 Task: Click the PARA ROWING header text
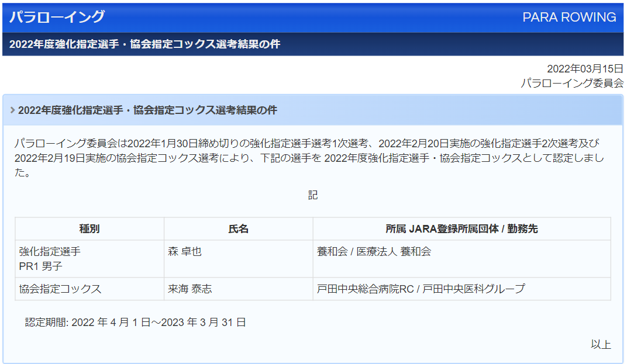[569, 17]
